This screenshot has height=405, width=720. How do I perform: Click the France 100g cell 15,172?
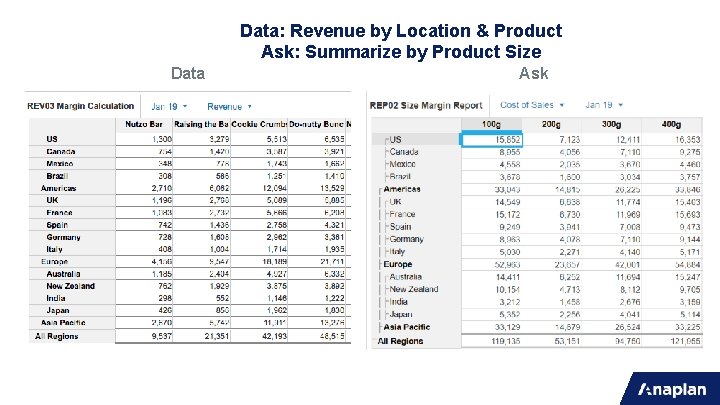[x=491, y=214]
